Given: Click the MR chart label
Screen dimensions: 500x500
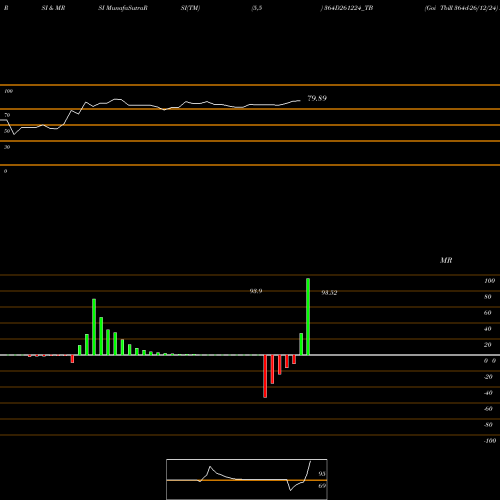Looking at the screenshot, I should click(446, 260).
